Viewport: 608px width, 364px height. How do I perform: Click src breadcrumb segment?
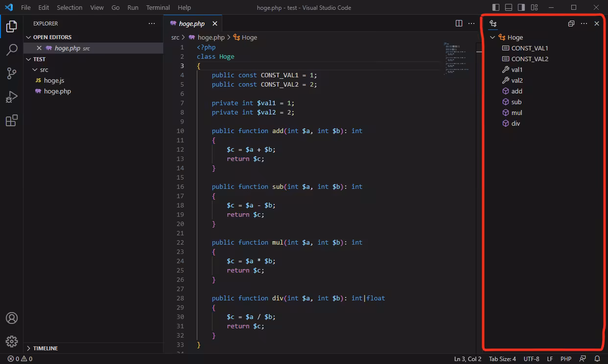pyautogui.click(x=175, y=37)
